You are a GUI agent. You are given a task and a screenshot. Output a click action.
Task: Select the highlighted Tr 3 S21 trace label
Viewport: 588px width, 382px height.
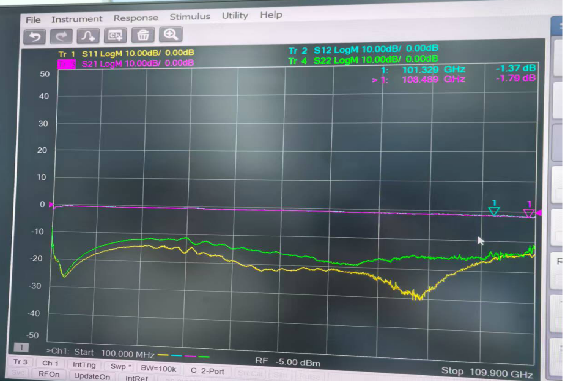click(x=126, y=63)
